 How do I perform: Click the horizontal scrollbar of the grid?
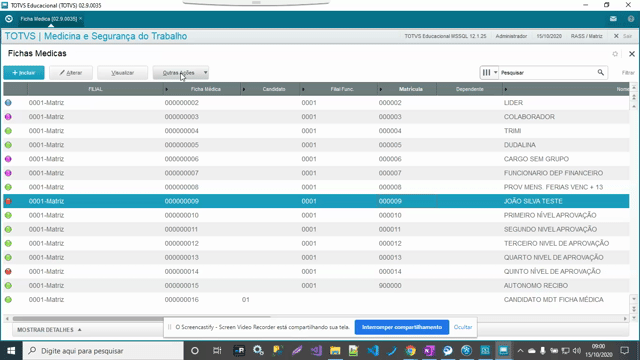(x=141, y=318)
